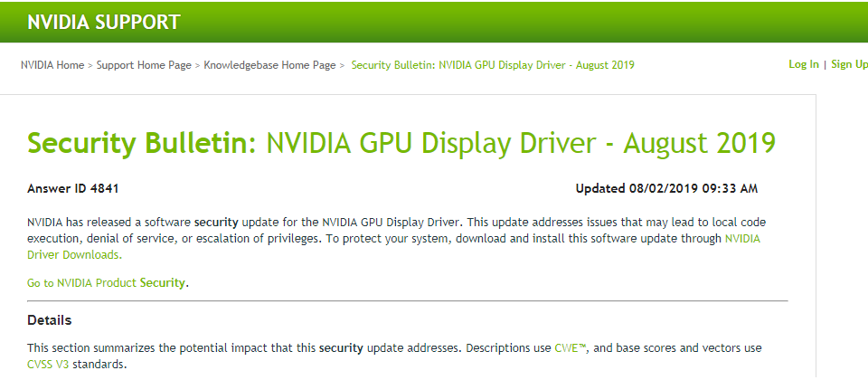Click the Answer ID 4841 text

[73, 189]
